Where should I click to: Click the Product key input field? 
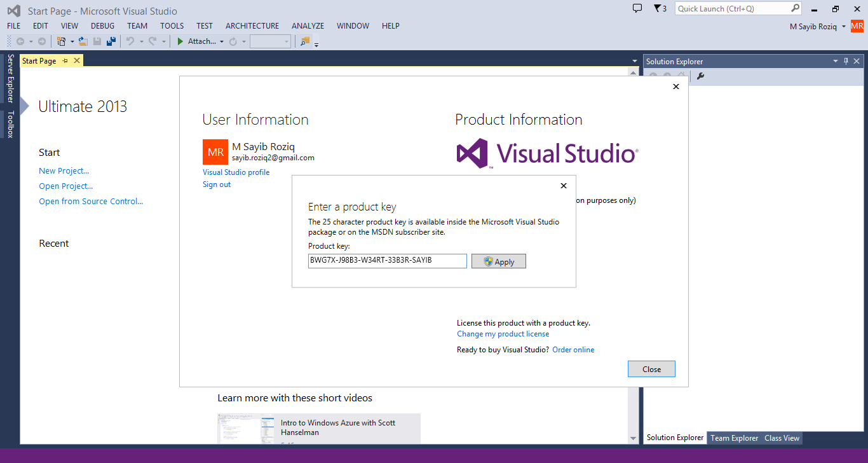(388, 261)
